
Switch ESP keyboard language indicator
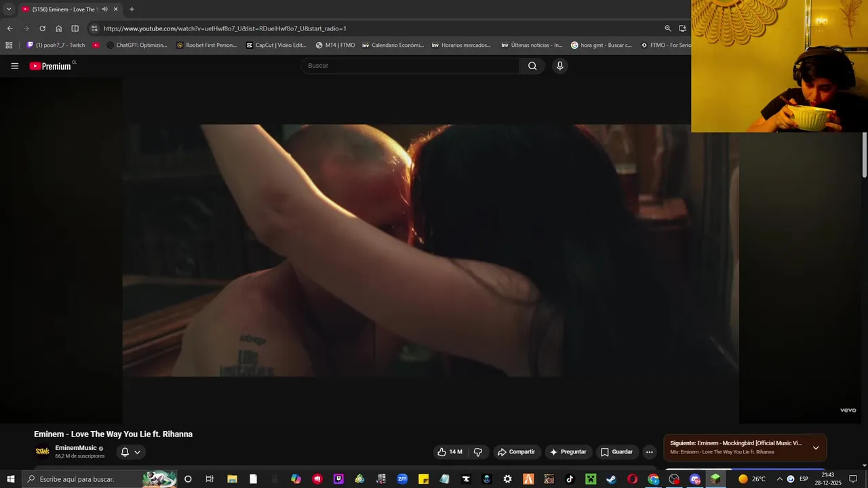804,479
